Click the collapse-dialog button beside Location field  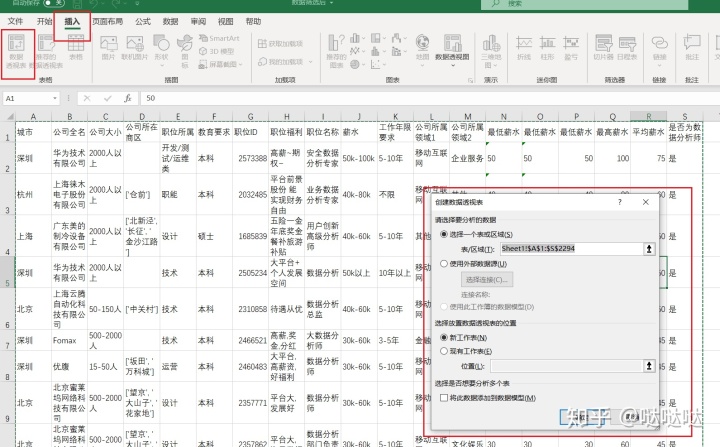click(649, 366)
